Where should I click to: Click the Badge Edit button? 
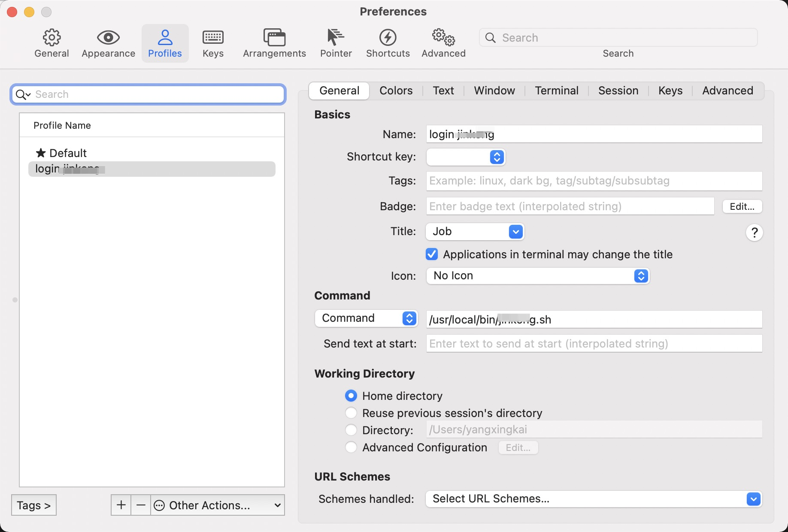tap(742, 206)
